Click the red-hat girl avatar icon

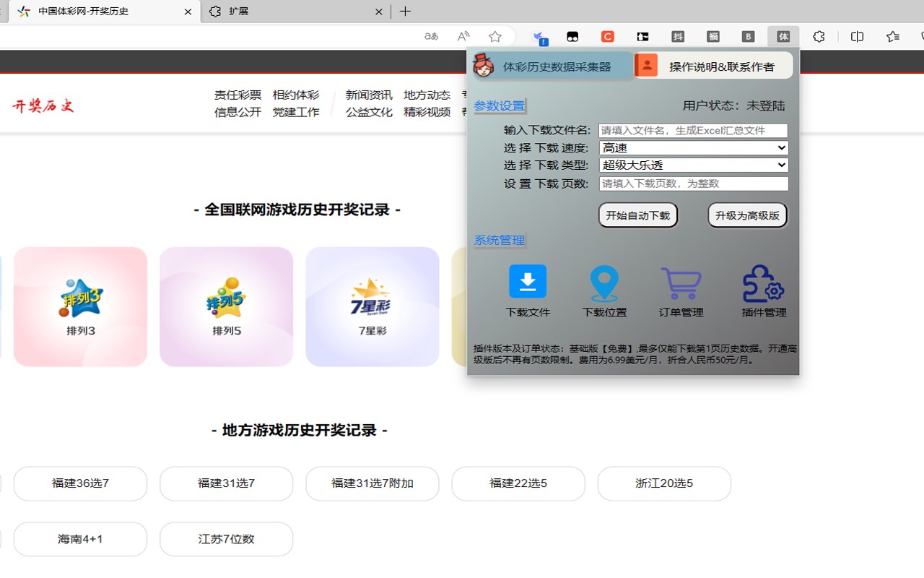pyautogui.click(x=484, y=65)
